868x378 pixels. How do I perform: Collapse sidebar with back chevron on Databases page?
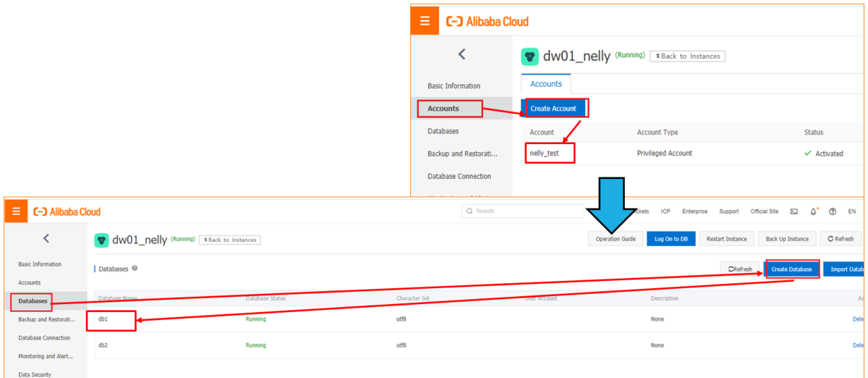[x=46, y=238]
